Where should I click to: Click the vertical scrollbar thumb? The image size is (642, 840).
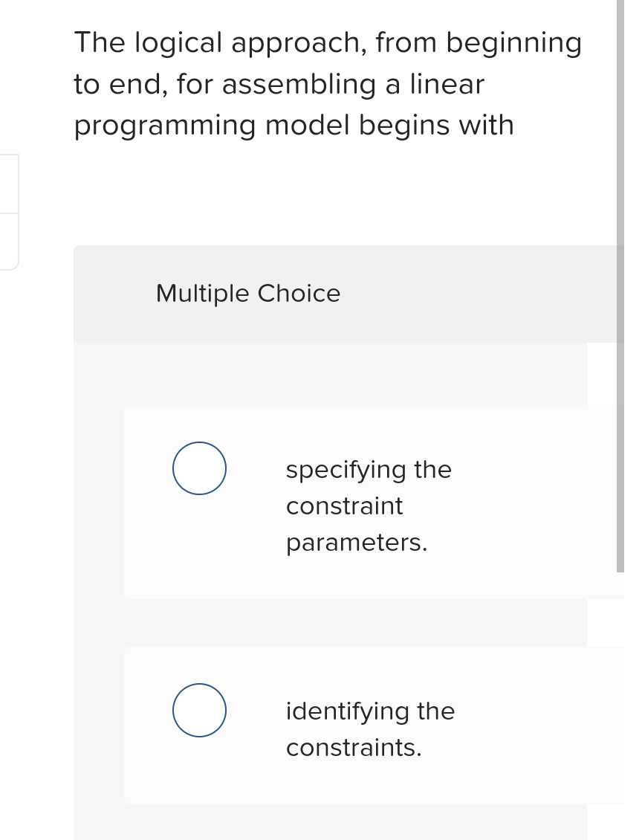click(620, 286)
